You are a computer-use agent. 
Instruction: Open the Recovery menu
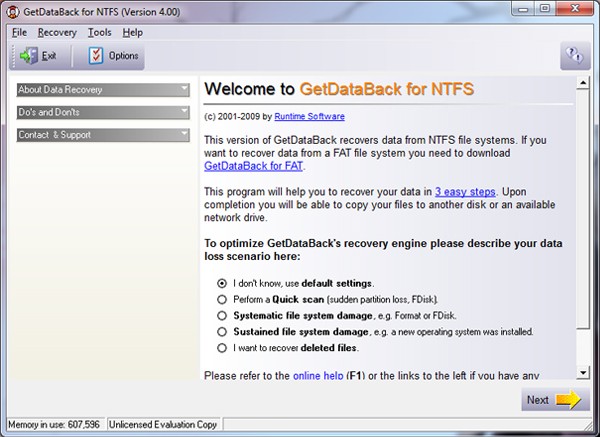click(57, 33)
